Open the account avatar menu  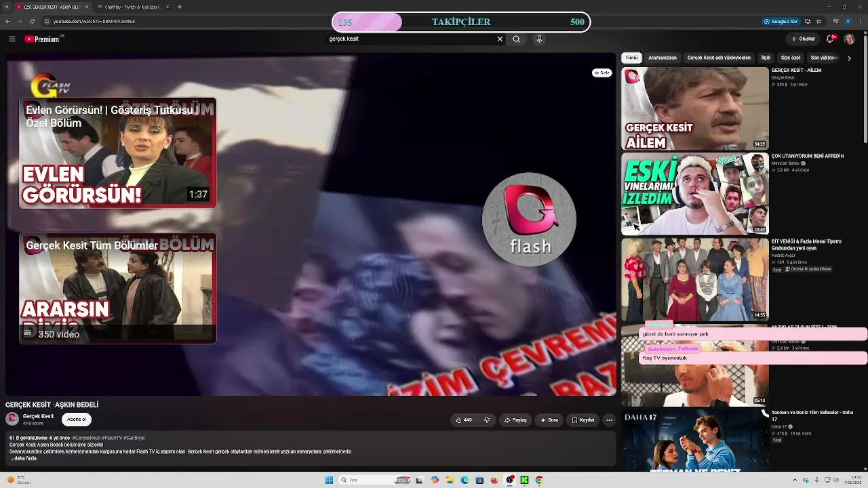point(849,39)
